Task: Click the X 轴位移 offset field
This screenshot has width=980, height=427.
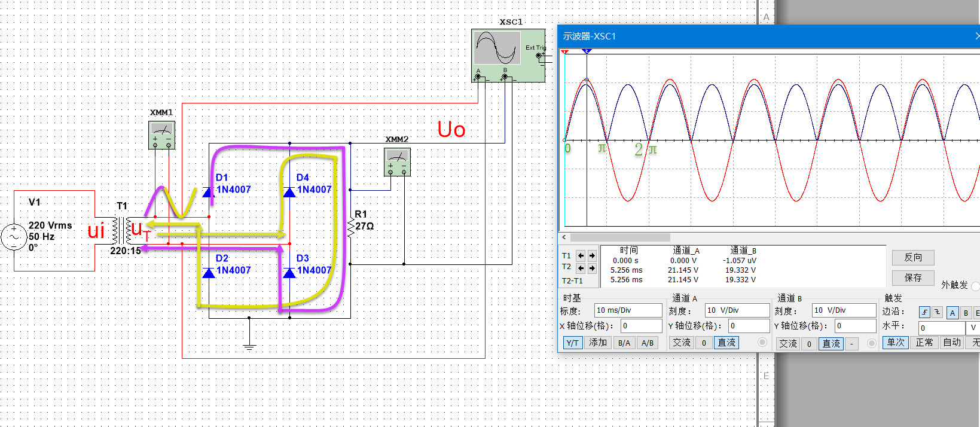Action: tap(640, 326)
